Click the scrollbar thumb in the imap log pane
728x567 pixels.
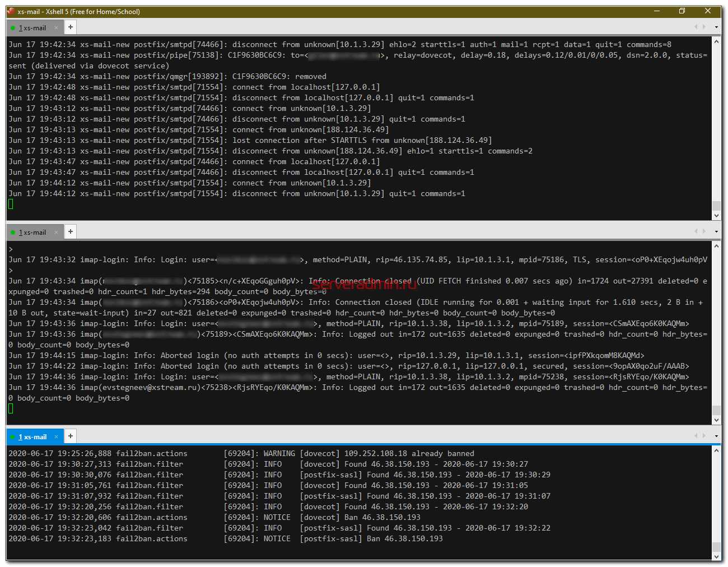pyautogui.click(x=716, y=411)
